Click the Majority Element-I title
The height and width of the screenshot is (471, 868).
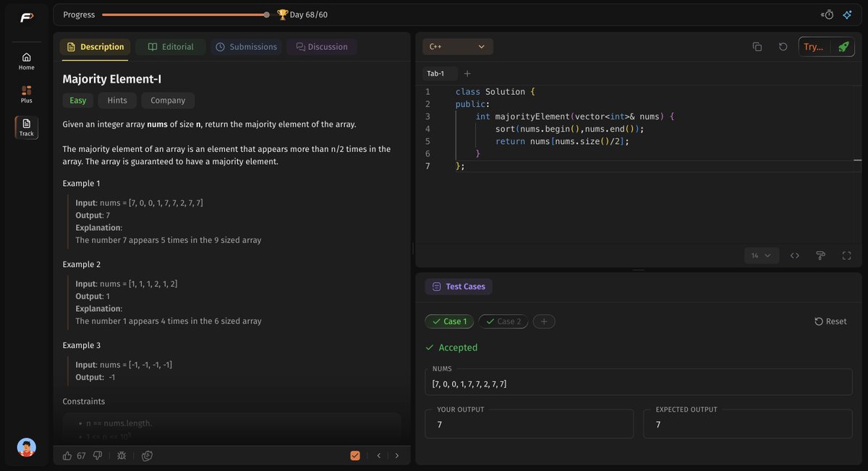pos(112,79)
